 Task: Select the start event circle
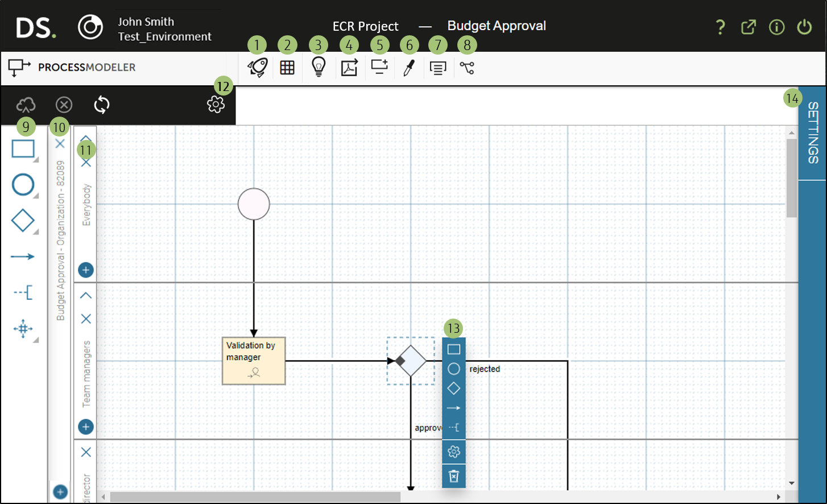coord(254,204)
